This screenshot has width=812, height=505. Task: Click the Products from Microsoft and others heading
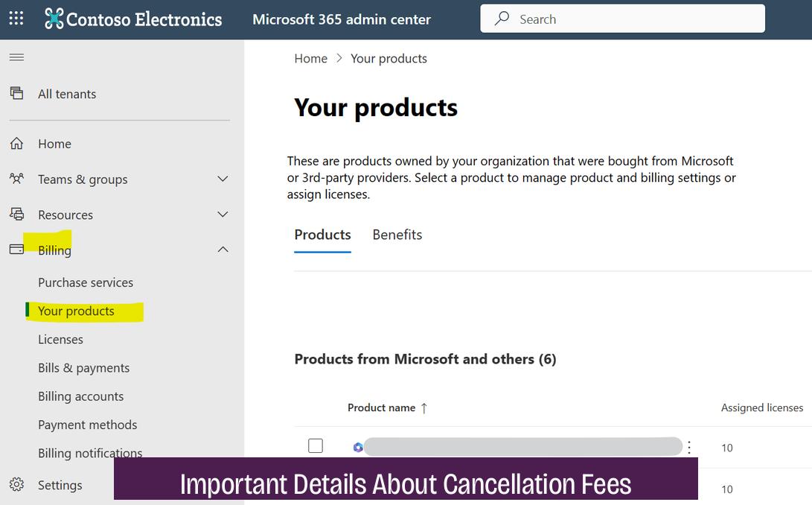[x=425, y=359]
